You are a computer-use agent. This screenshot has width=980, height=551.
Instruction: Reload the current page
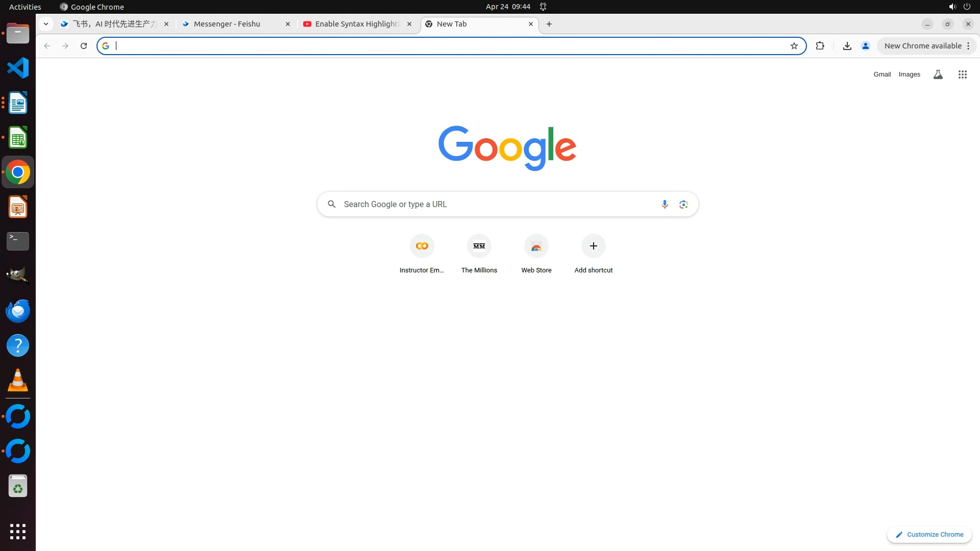point(84,46)
